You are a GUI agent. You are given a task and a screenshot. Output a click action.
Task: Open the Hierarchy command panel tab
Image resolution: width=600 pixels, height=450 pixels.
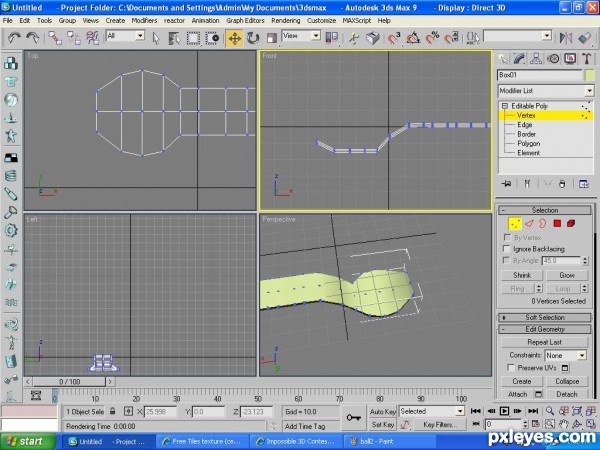click(x=536, y=59)
